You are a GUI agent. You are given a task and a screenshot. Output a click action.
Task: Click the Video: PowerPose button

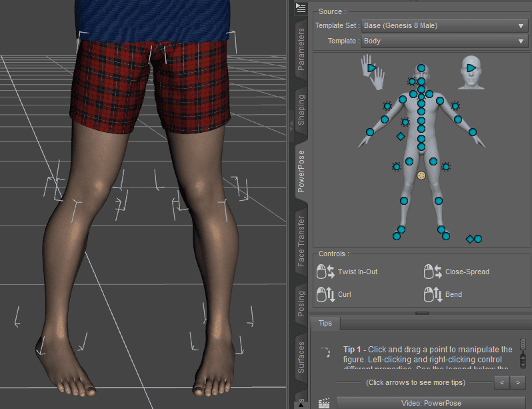(431, 403)
